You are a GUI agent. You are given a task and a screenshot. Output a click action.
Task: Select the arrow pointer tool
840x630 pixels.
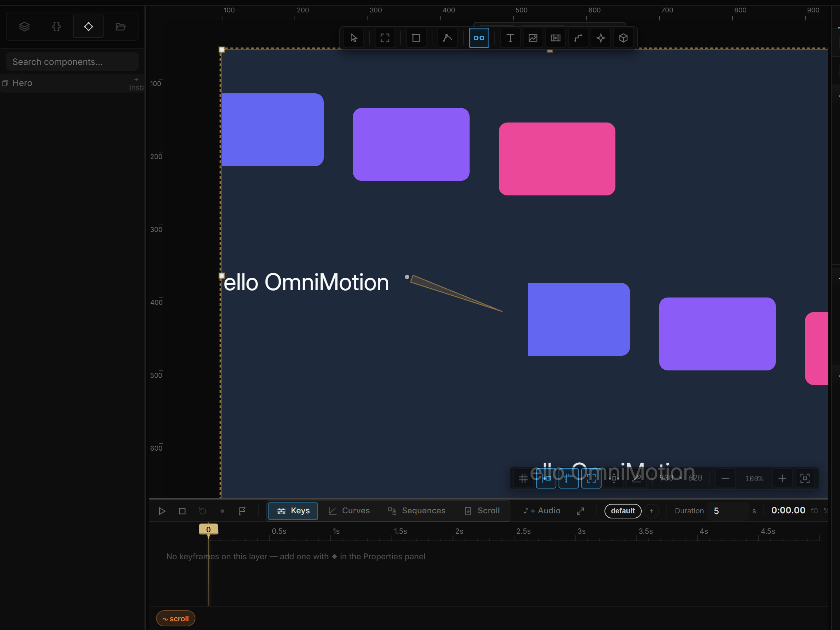354,38
